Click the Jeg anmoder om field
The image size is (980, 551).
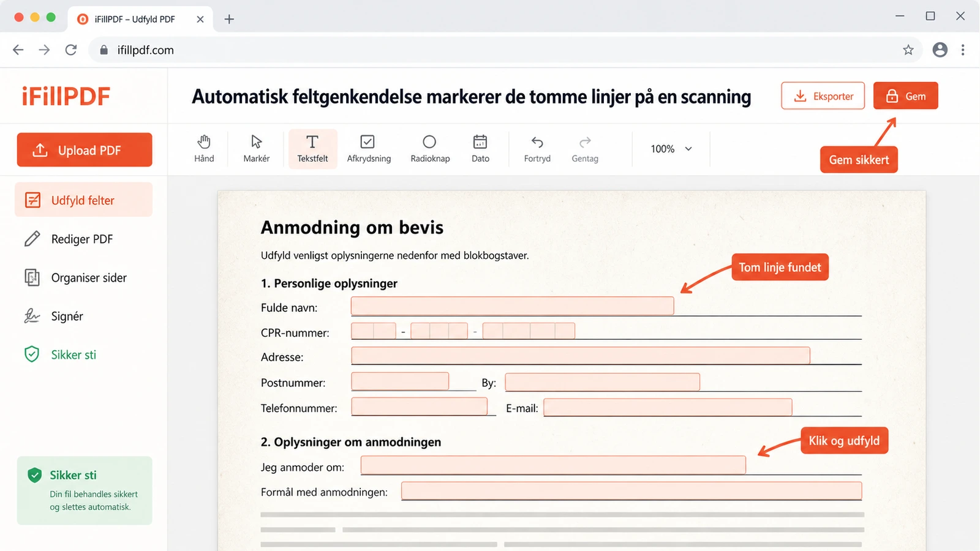[x=553, y=465]
